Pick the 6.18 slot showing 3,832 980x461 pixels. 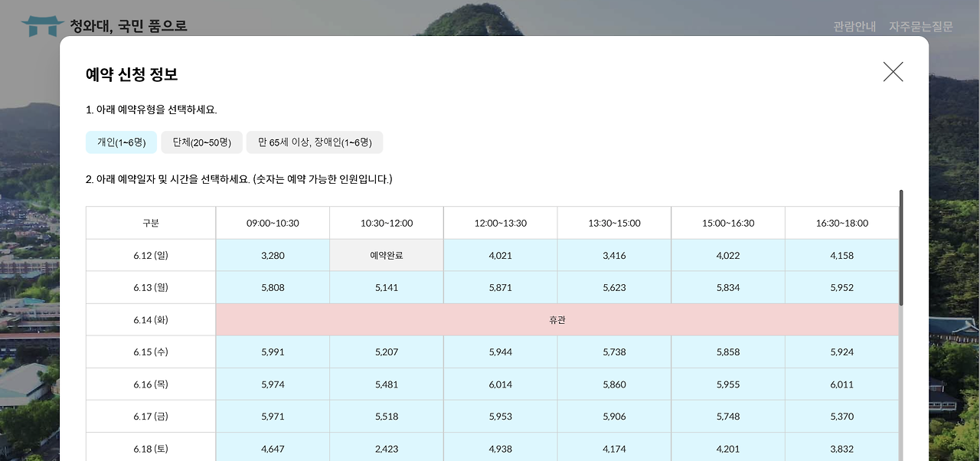pos(841,447)
